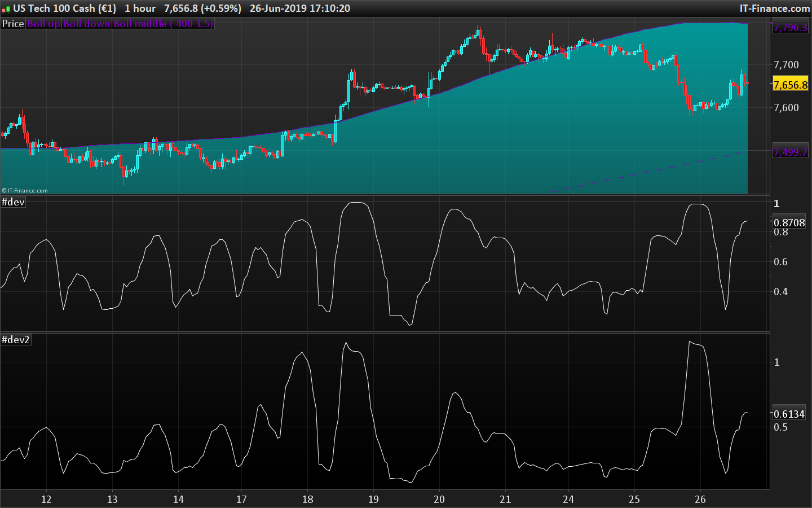Viewport: 812px width, 508px height.
Task: Click the 7,600 price axis label
Action: coord(786,108)
